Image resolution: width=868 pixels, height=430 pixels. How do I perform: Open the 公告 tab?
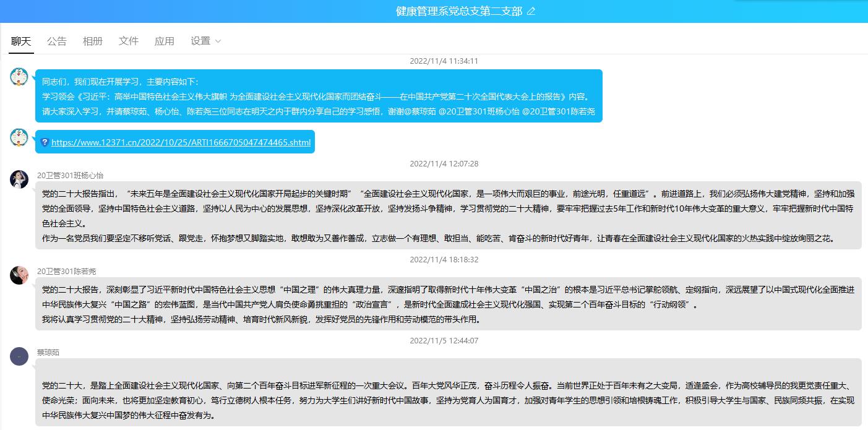pyautogui.click(x=57, y=41)
